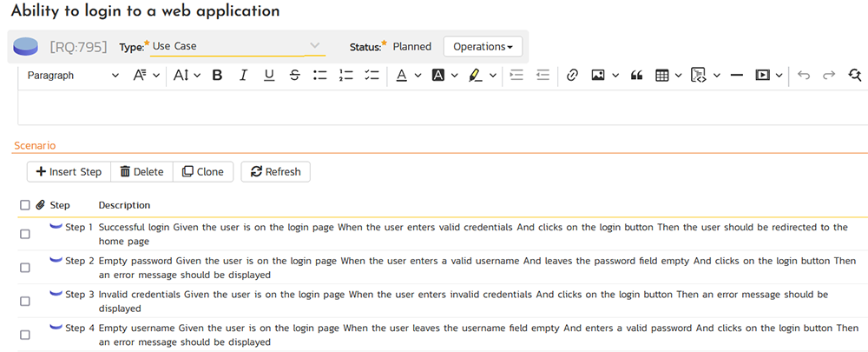
Task: Expand the Paragraph style dropdown
Action: [x=73, y=76]
